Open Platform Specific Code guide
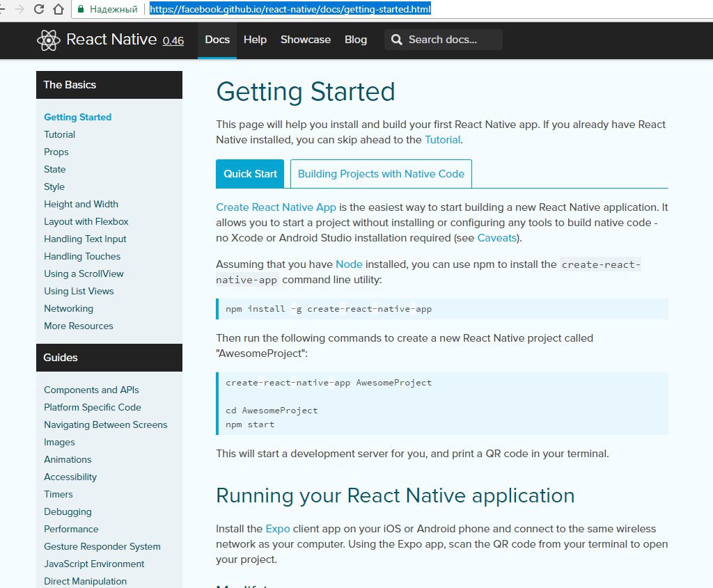The height and width of the screenshot is (588, 713). point(93,407)
